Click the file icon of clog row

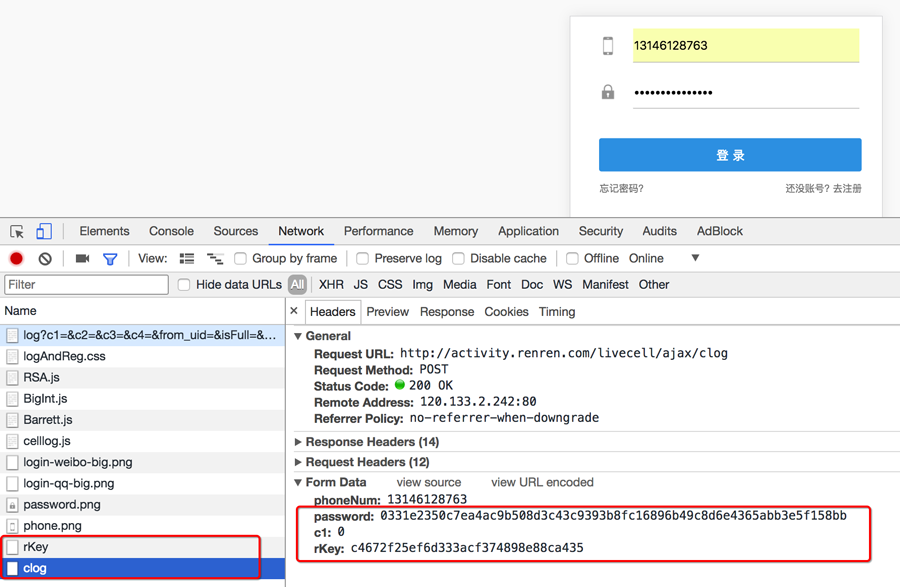[12, 569]
